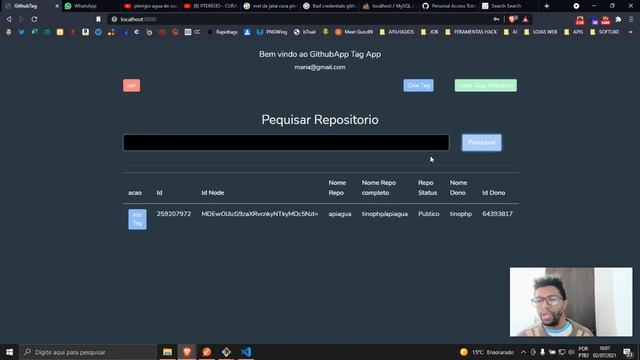Click the 'Id Node' column header
Screen dimensions: 640x360
tap(213, 193)
